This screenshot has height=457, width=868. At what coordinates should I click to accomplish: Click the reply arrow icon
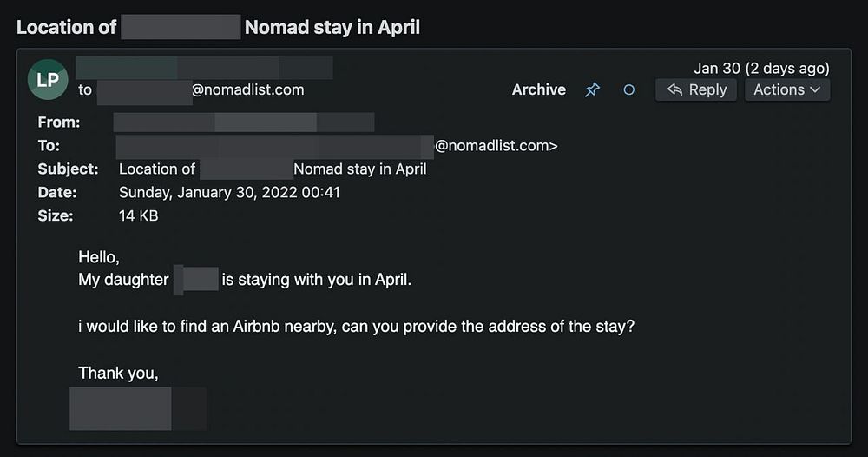click(x=674, y=89)
